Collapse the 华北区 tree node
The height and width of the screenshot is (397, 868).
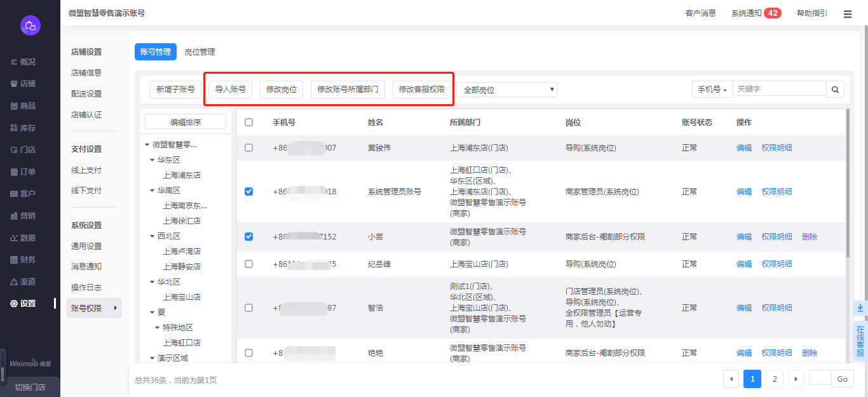[x=153, y=282]
